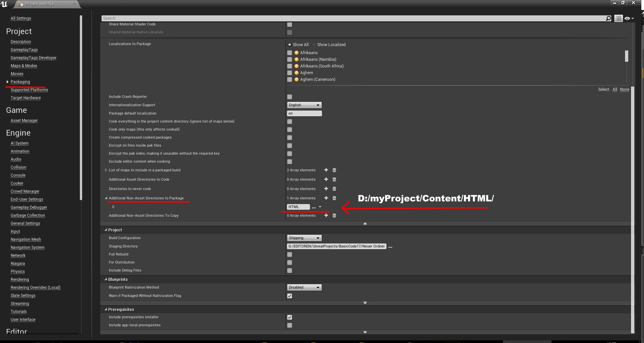Viewport: 644px width, 343px height.
Task: Clear the Non-Asset Directories To Copy array
Action: pos(334,215)
